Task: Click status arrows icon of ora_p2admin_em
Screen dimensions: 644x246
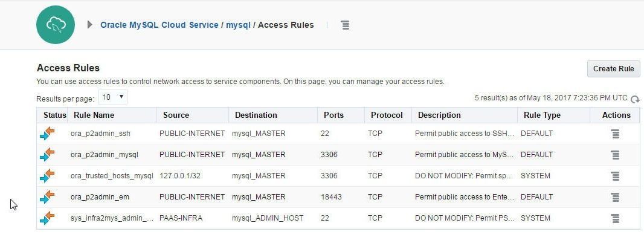Action: pos(47,196)
